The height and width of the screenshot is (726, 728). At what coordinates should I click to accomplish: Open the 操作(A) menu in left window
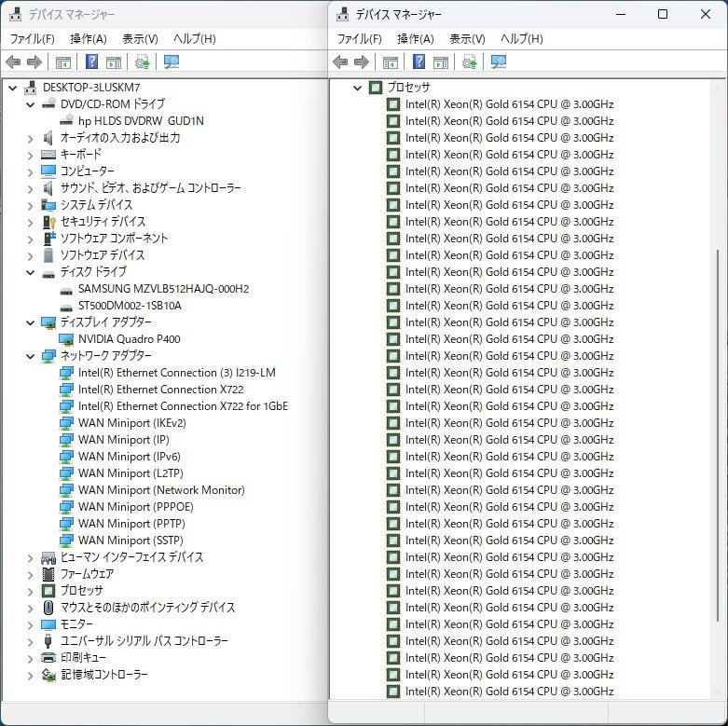coord(88,39)
